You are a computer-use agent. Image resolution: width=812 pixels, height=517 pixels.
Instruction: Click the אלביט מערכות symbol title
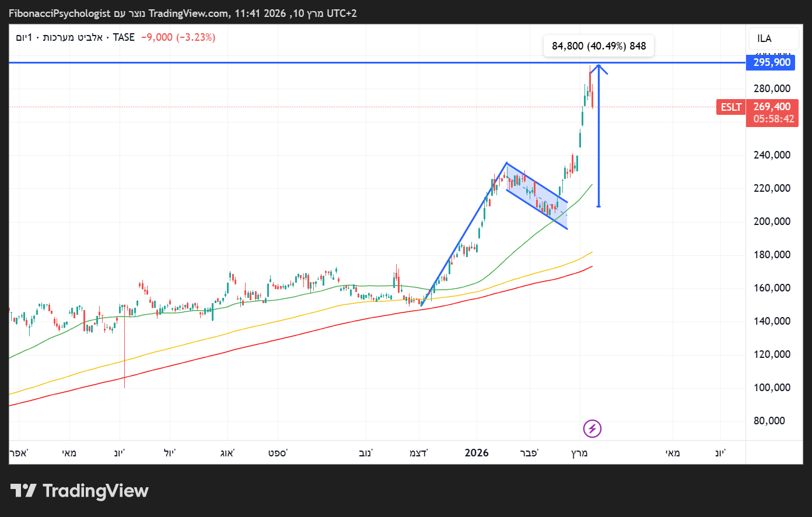point(73,37)
